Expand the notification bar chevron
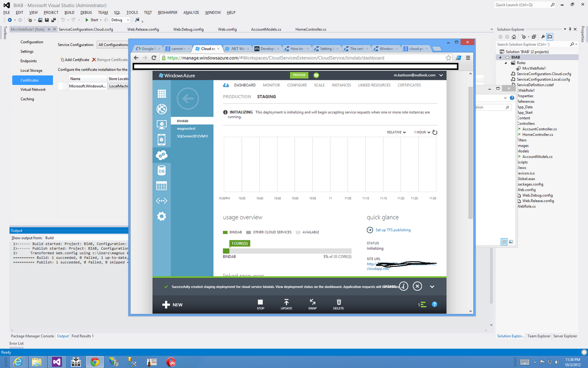588x368 pixels. tap(432, 286)
